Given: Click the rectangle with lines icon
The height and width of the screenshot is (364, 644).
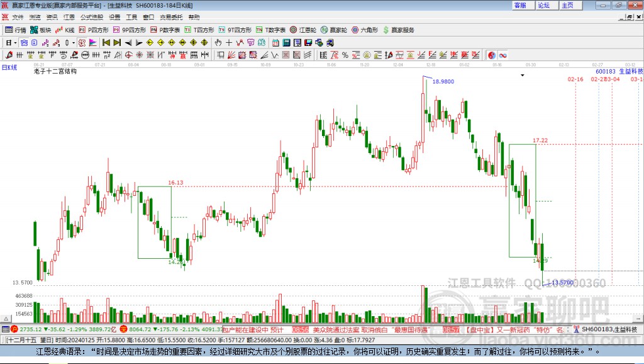Looking at the screenshot, I should coord(221,55).
